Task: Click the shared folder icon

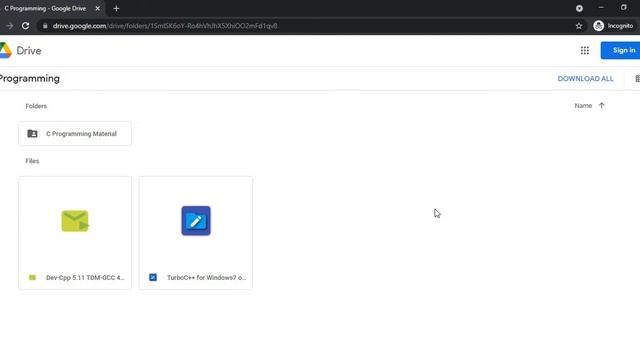Action: tap(32, 133)
